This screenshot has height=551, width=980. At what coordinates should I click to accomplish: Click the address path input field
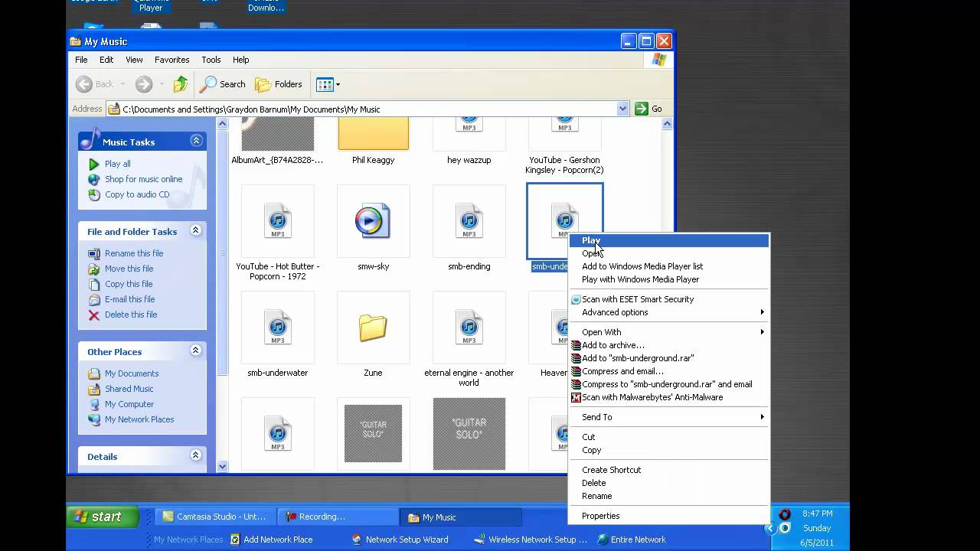point(367,109)
